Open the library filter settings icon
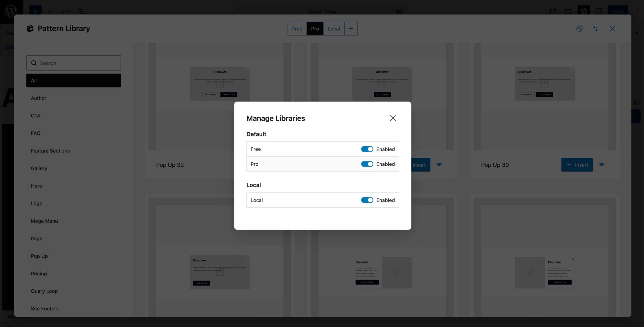The width and height of the screenshot is (644, 327). (x=595, y=29)
